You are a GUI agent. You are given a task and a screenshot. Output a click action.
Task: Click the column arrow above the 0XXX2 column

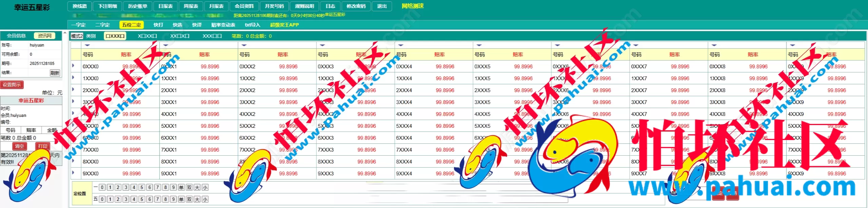[x=244, y=45]
